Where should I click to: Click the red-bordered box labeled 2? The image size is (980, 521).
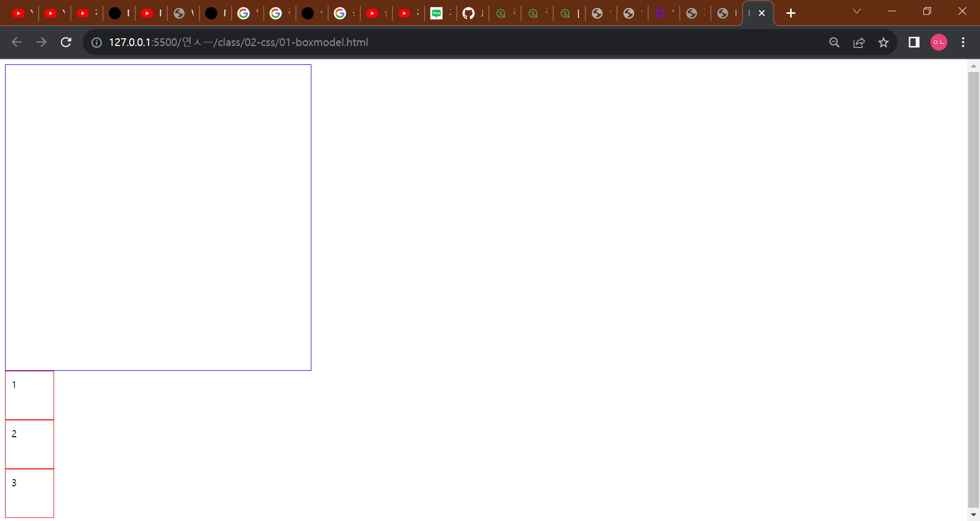[30, 444]
